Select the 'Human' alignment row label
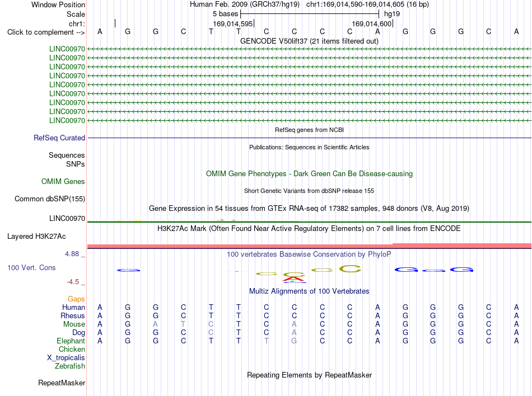The width and height of the screenshot is (532, 396). [73, 307]
